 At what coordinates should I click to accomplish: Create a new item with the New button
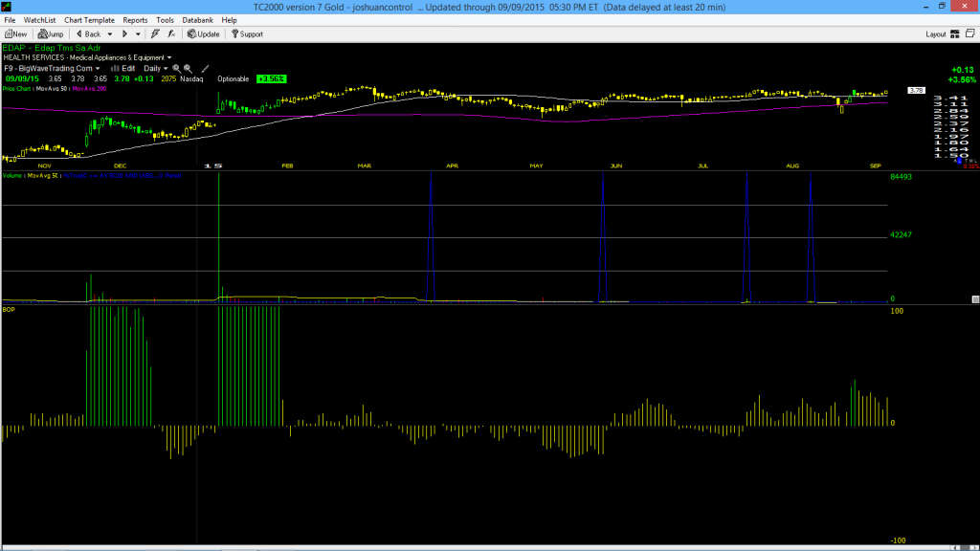pos(15,34)
